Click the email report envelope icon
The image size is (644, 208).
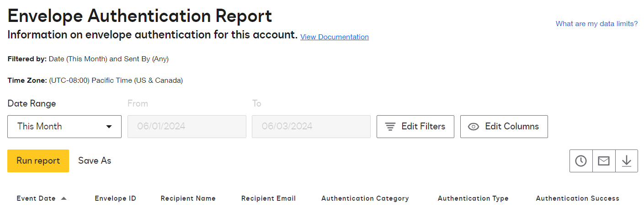(x=604, y=161)
